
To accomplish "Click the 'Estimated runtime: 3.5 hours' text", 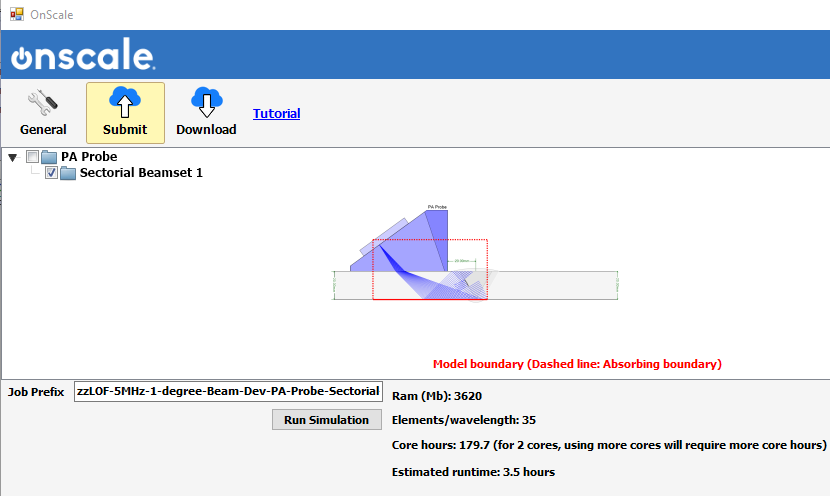I will (473, 472).
